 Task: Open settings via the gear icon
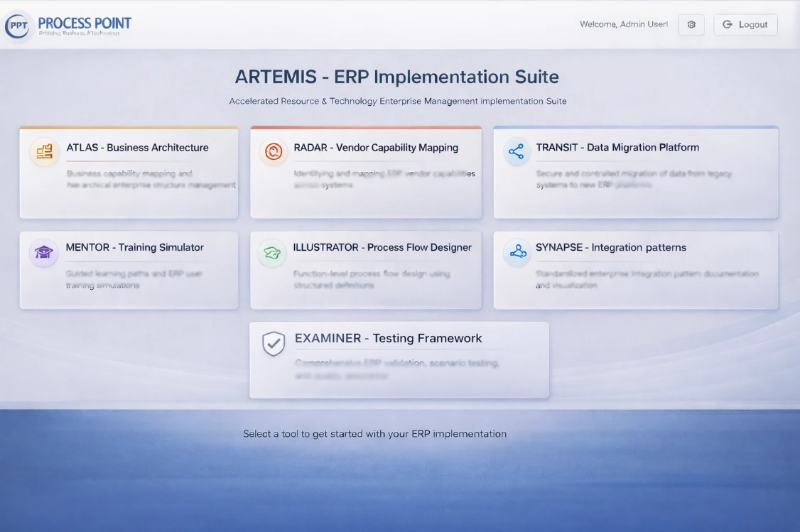691,24
